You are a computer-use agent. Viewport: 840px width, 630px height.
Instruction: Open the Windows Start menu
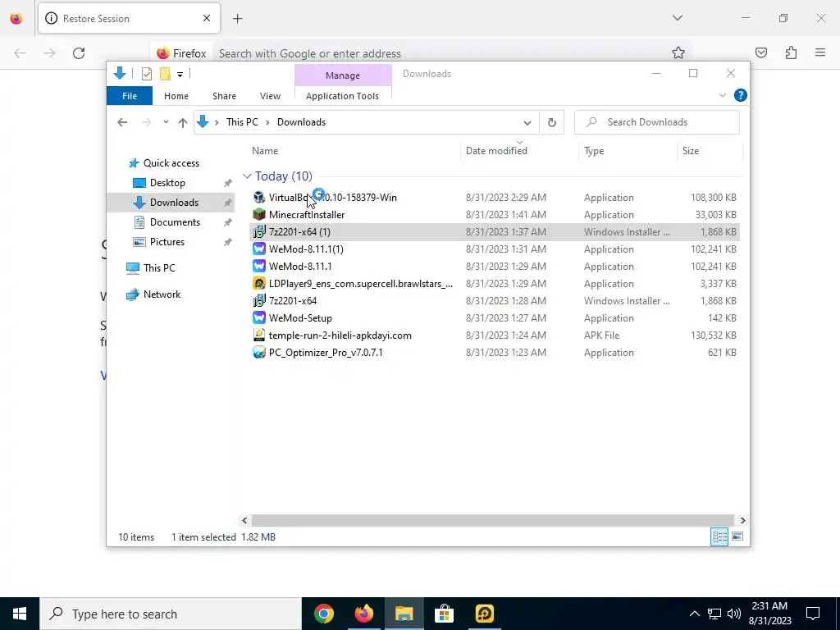(x=20, y=614)
